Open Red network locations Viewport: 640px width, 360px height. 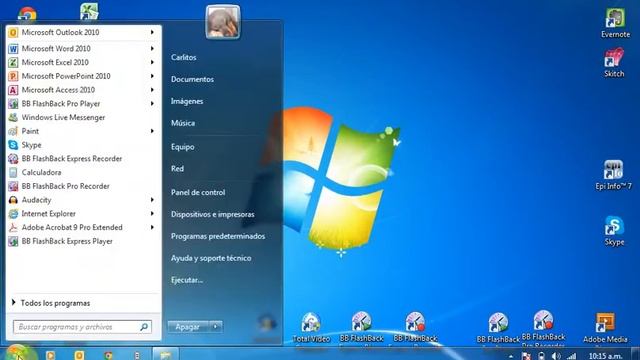pyautogui.click(x=177, y=169)
